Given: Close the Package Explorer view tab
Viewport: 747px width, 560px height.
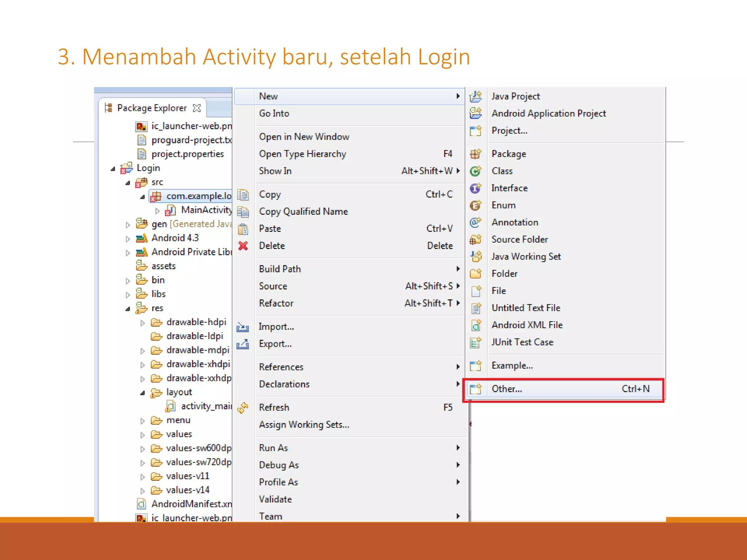Looking at the screenshot, I should 197,108.
